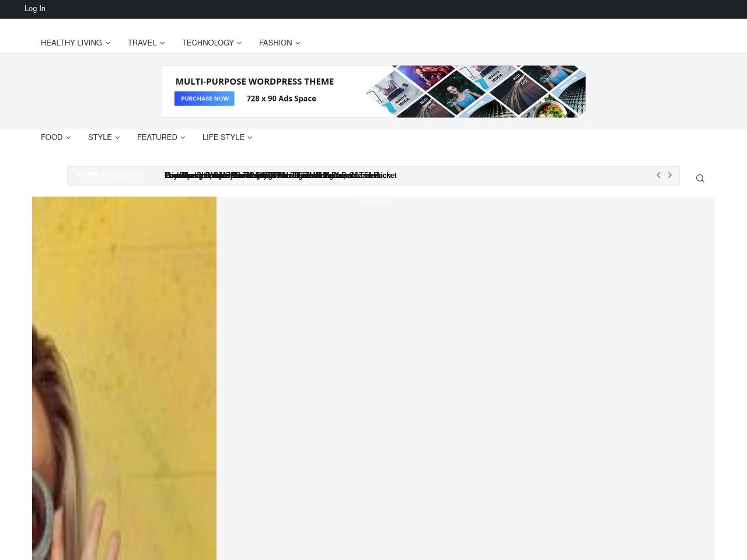
Task: Expand the chevron next to Food
Action: pyautogui.click(x=68, y=138)
